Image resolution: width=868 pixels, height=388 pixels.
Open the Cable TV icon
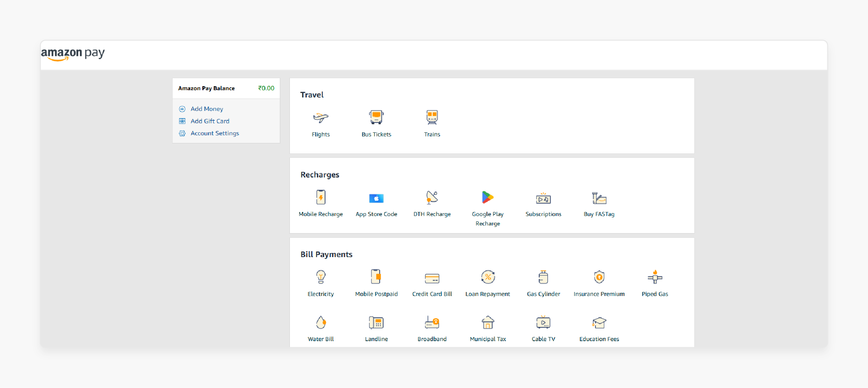coord(544,322)
